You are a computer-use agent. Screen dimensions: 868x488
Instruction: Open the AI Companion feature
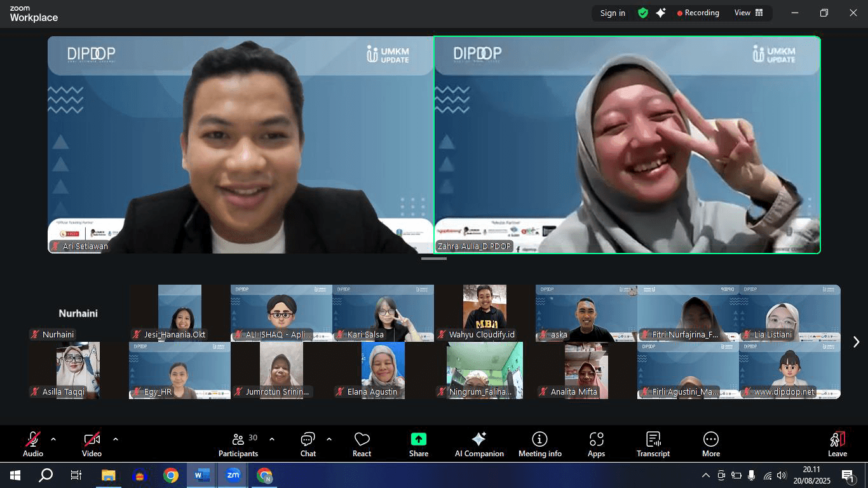click(478, 443)
